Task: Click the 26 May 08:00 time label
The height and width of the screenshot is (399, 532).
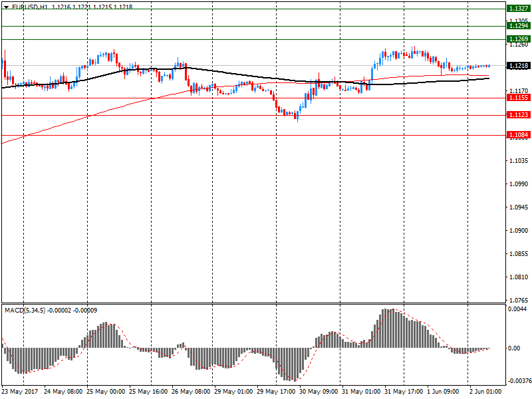Action: pos(191,392)
